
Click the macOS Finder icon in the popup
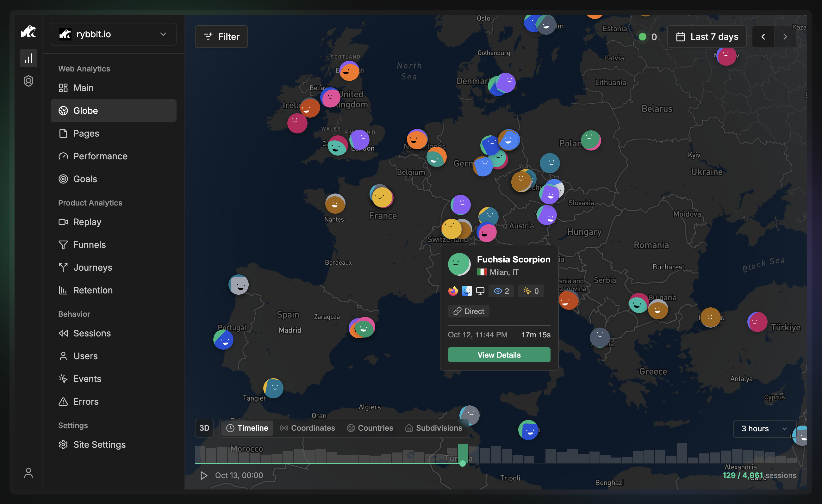pos(467,291)
